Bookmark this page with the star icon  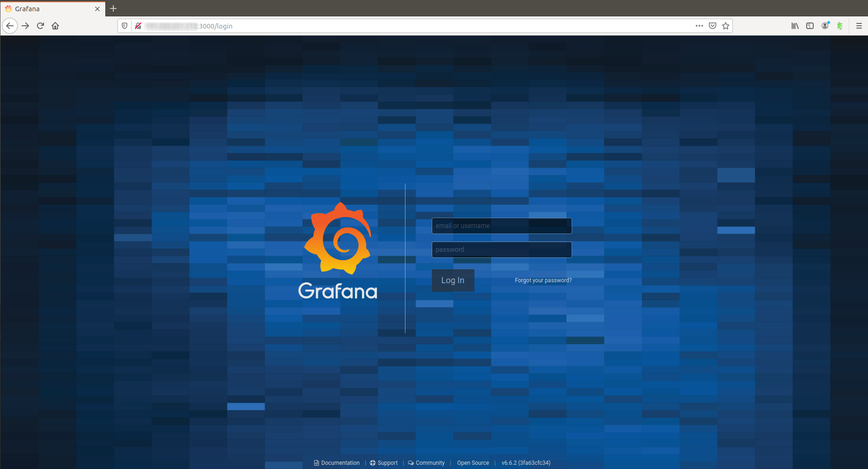tap(726, 26)
